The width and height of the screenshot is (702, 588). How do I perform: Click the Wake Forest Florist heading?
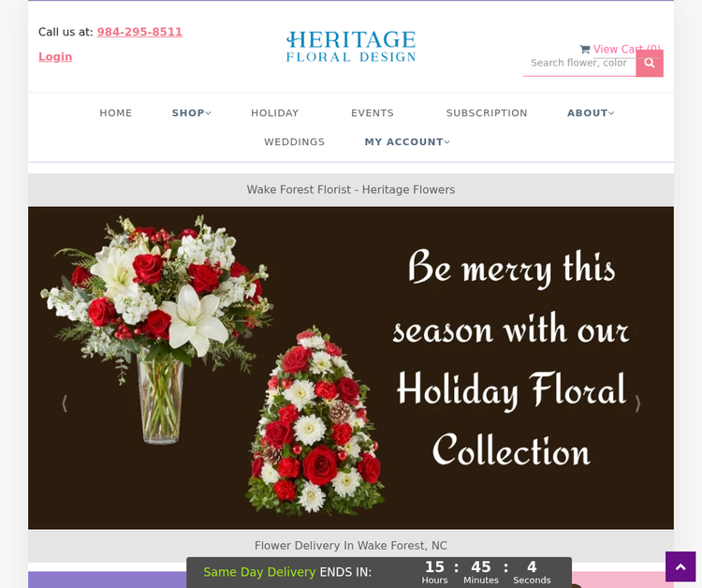click(351, 190)
